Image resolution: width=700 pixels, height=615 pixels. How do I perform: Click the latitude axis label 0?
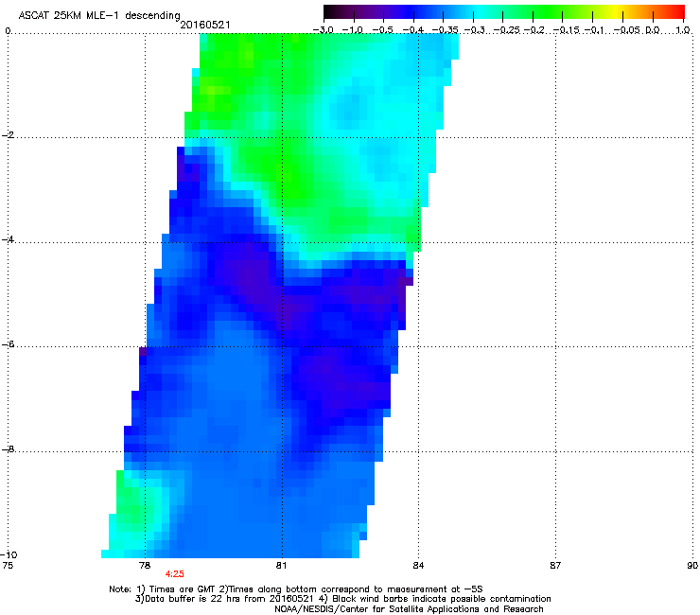(x=8, y=30)
